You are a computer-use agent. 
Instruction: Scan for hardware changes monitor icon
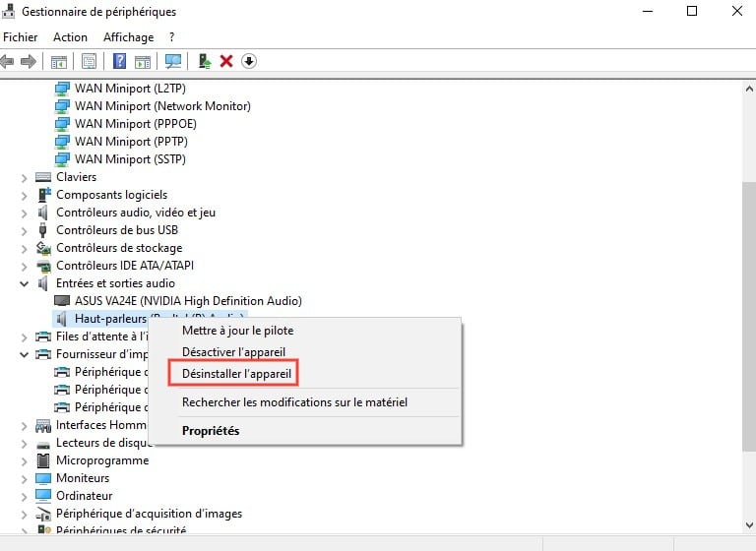click(173, 61)
